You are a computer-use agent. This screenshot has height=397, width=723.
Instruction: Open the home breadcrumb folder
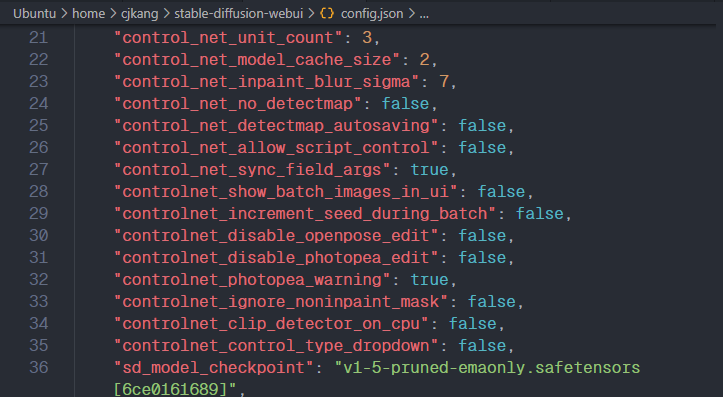[x=89, y=14]
